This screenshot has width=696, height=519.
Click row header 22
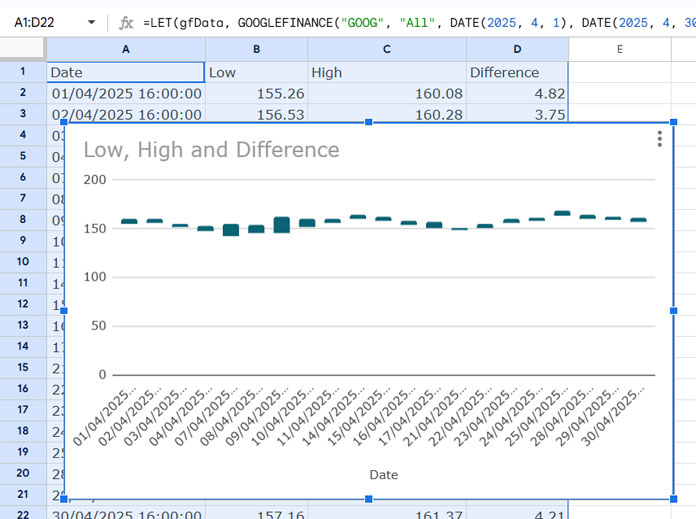[x=23, y=514]
